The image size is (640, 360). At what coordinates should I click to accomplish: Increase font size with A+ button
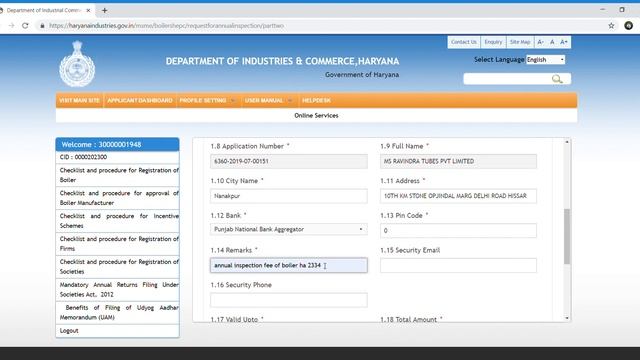point(564,42)
